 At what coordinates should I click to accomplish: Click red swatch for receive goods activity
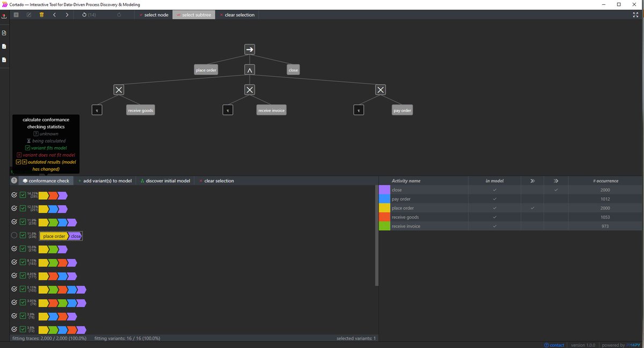pos(384,217)
